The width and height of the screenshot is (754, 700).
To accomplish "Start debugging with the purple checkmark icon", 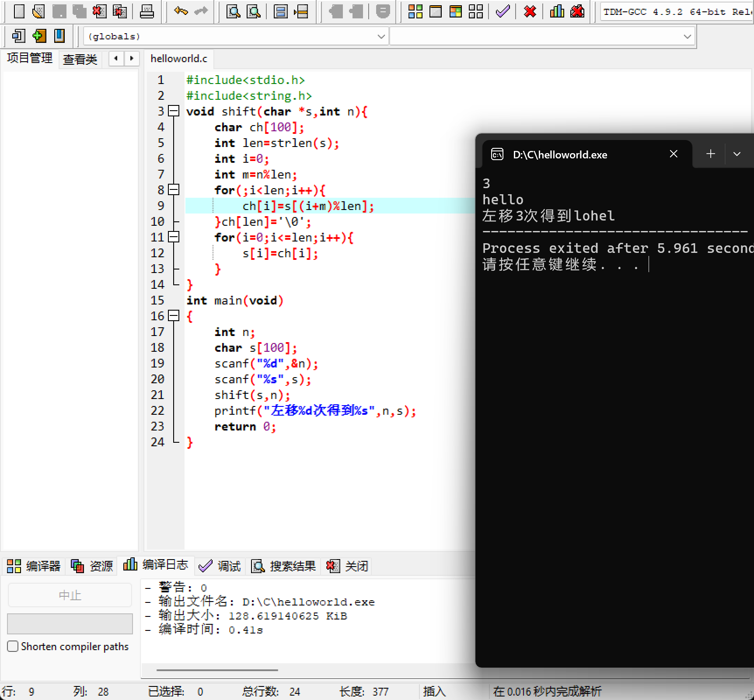I will coord(503,11).
